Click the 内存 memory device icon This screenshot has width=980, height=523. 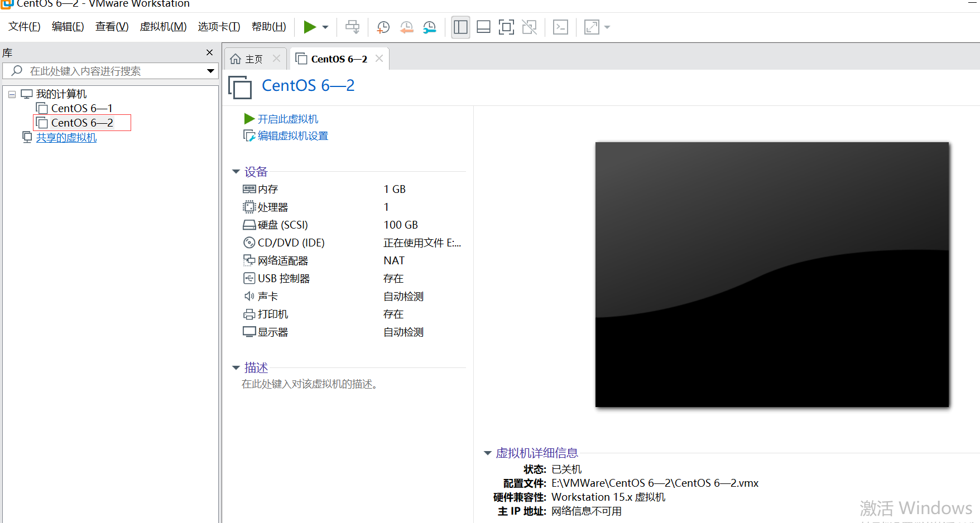click(249, 189)
